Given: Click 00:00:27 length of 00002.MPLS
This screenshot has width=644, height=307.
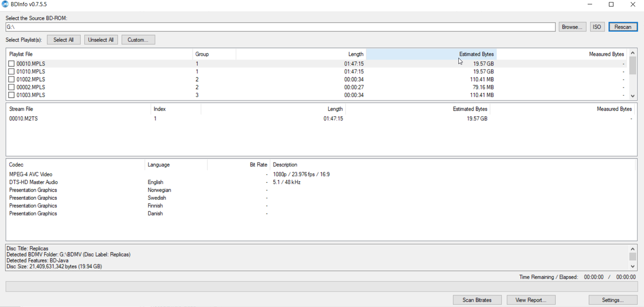Looking at the screenshot, I should click(354, 87).
